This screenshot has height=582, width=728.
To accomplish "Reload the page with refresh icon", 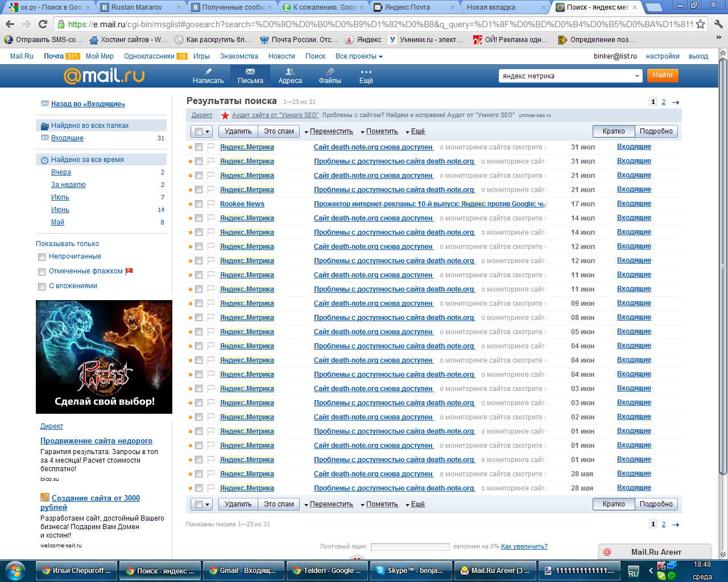I will tap(43, 24).
